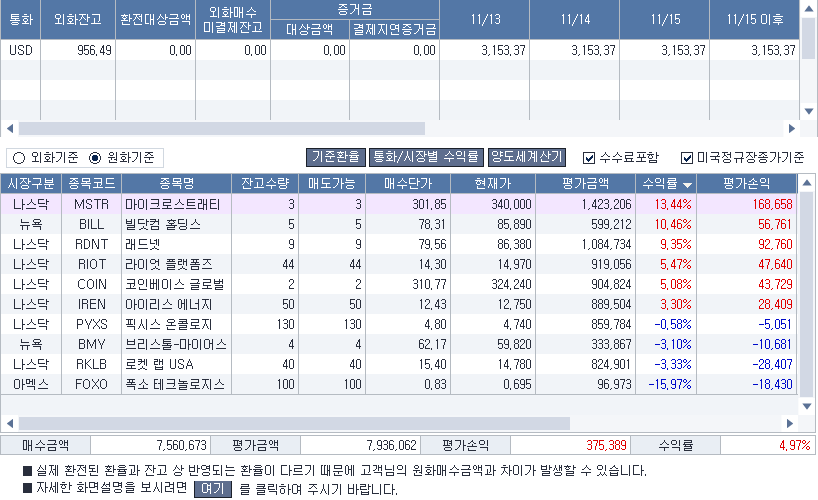
Task: Click up arrow of holdings table vertical scrollbar
Action: [x=809, y=184]
